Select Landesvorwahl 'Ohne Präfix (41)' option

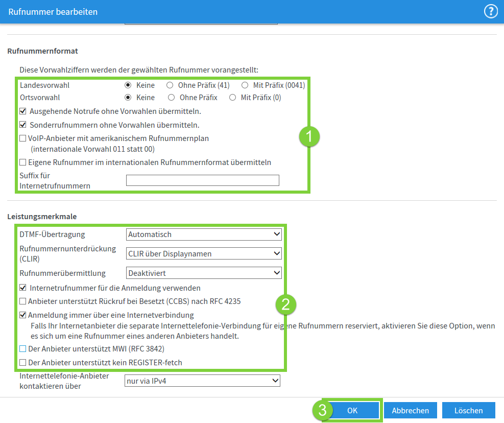click(x=170, y=85)
